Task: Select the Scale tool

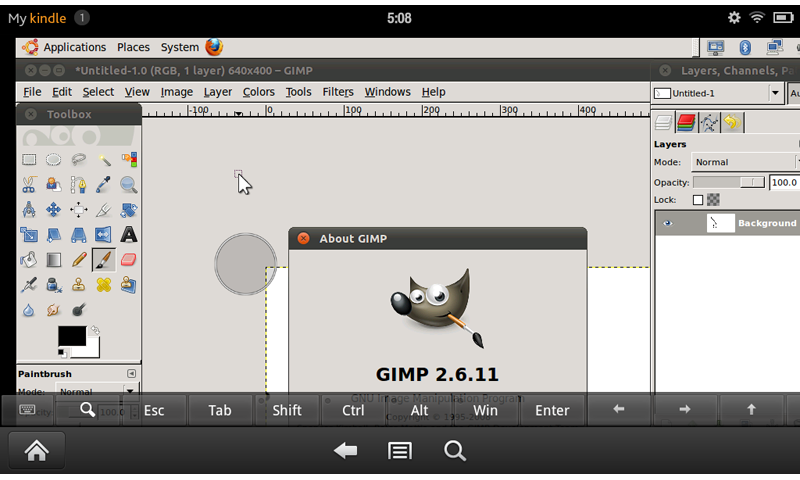Action: point(29,235)
